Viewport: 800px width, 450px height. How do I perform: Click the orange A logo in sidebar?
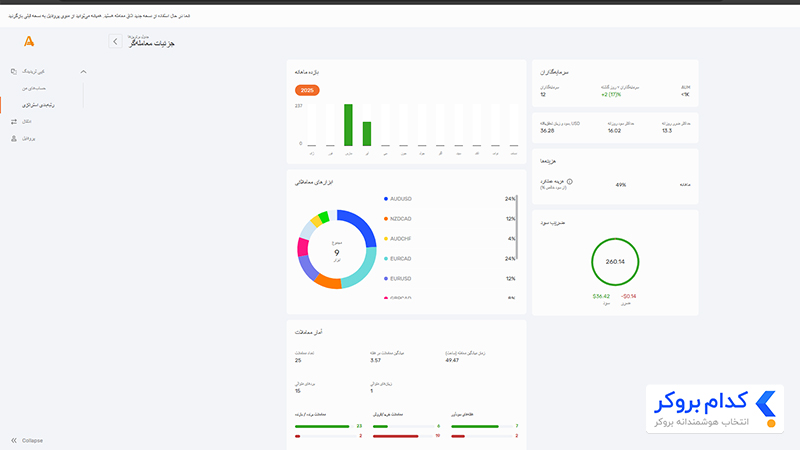pos(29,41)
